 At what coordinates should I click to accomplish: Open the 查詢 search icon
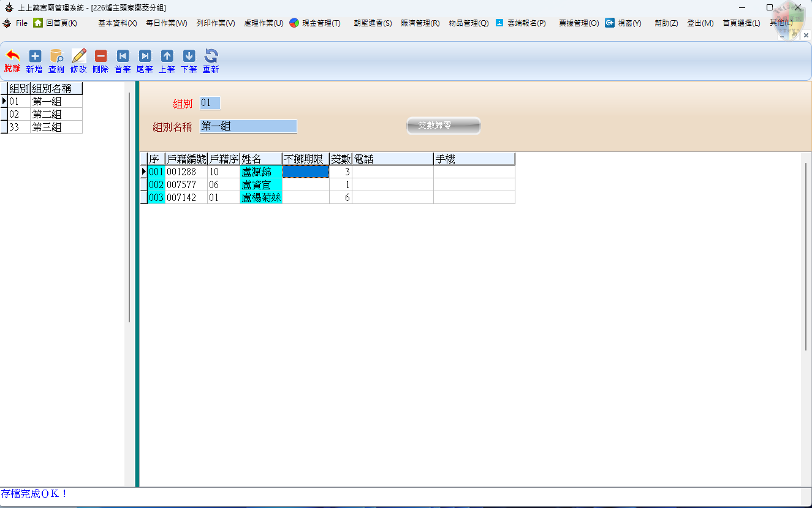56,56
